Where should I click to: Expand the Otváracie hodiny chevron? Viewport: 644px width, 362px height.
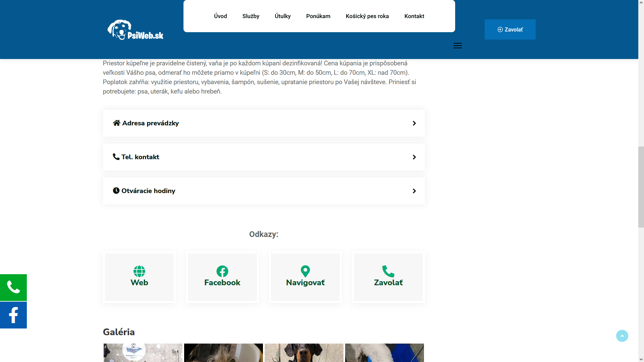coord(414,191)
